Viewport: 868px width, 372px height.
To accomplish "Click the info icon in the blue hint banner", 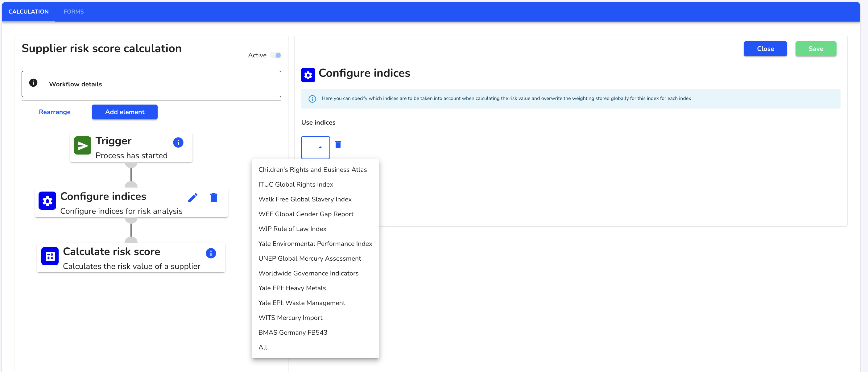I will [x=312, y=99].
